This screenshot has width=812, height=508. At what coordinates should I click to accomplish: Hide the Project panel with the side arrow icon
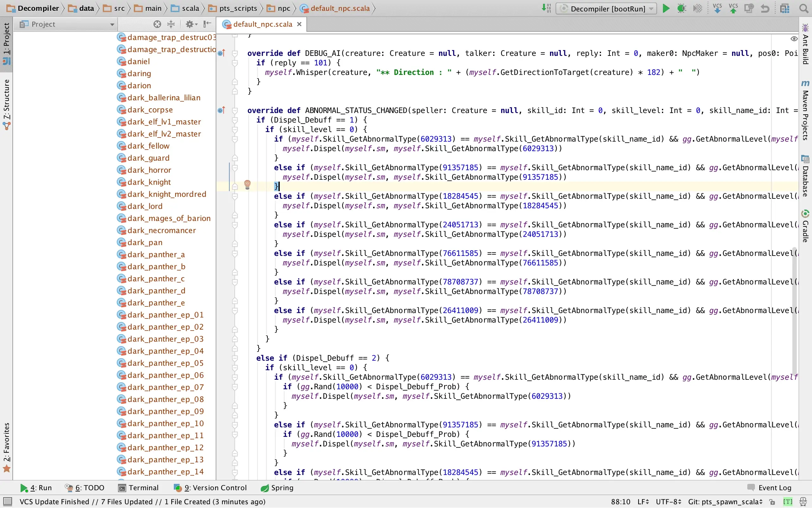tap(207, 24)
